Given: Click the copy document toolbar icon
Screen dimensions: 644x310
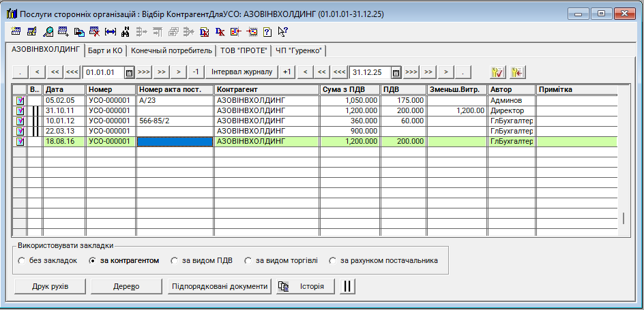Looking at the screenshot, I should (x=79, y=31).
